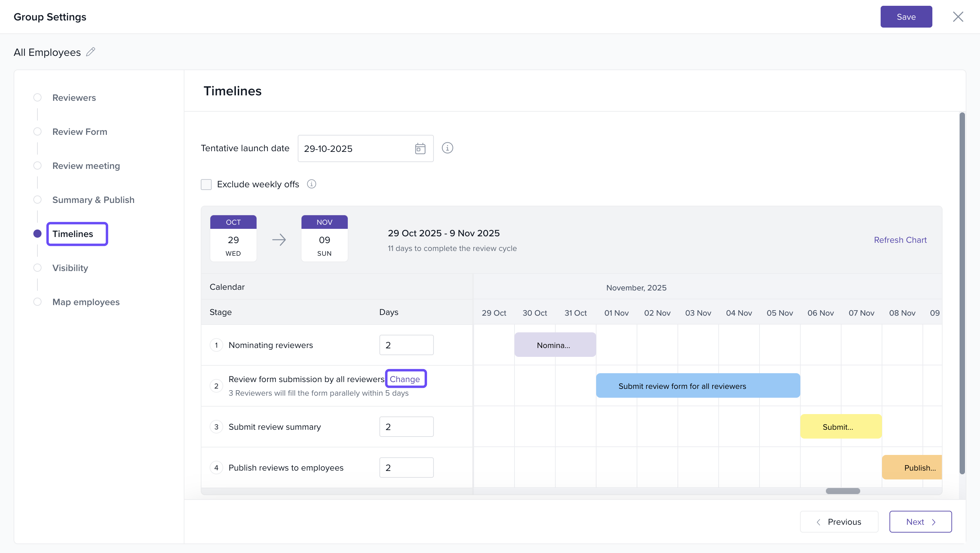
Task: Select the Visibility step radio circle
Action: click(37, 268)
